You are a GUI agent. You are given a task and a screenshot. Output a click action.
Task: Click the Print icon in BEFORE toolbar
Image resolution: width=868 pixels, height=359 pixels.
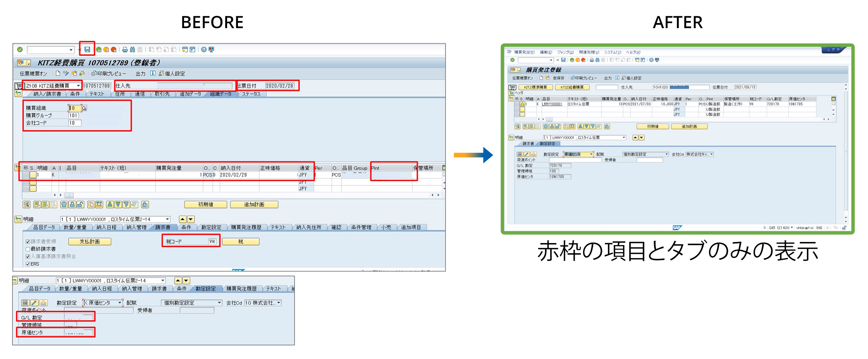(125, 49)
